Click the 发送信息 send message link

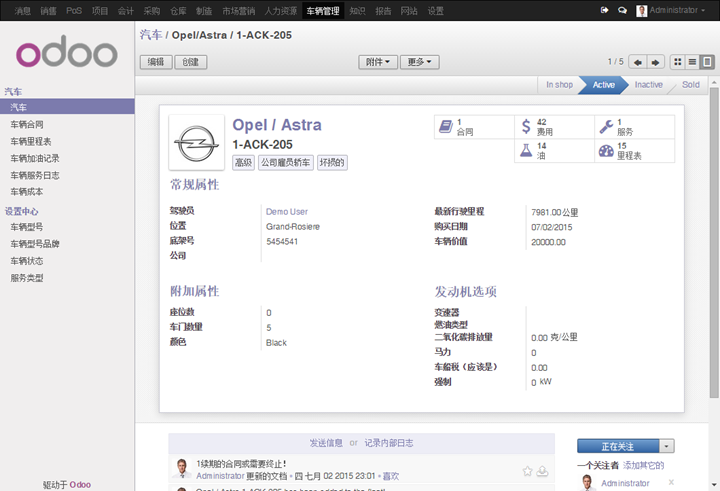pos(326,443)
